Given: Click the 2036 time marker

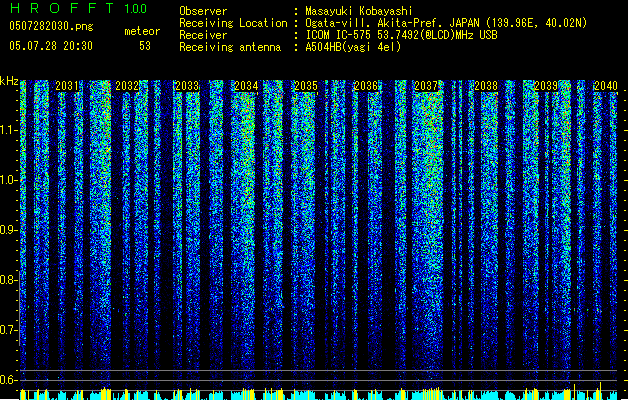Looking at the screenshot, I should 366,86.
